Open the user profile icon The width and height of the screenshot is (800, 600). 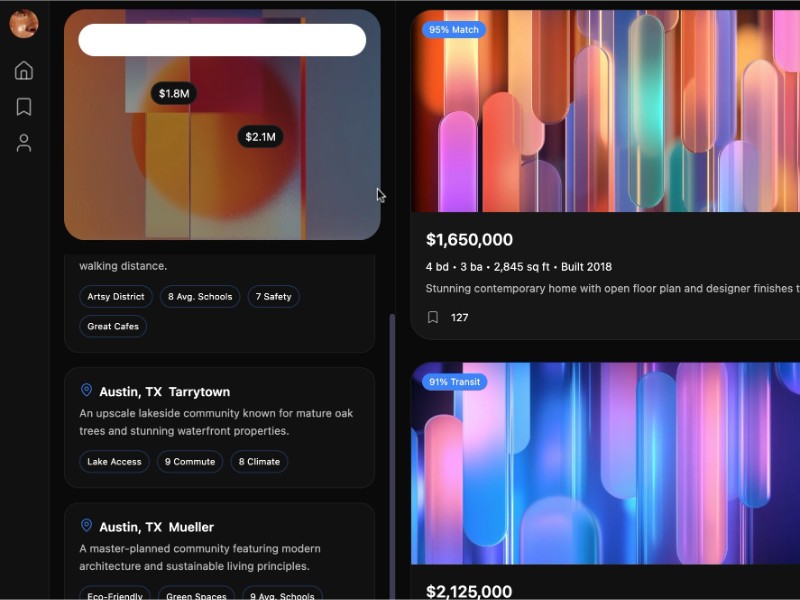pyautogui.click(x=24, y=143)
